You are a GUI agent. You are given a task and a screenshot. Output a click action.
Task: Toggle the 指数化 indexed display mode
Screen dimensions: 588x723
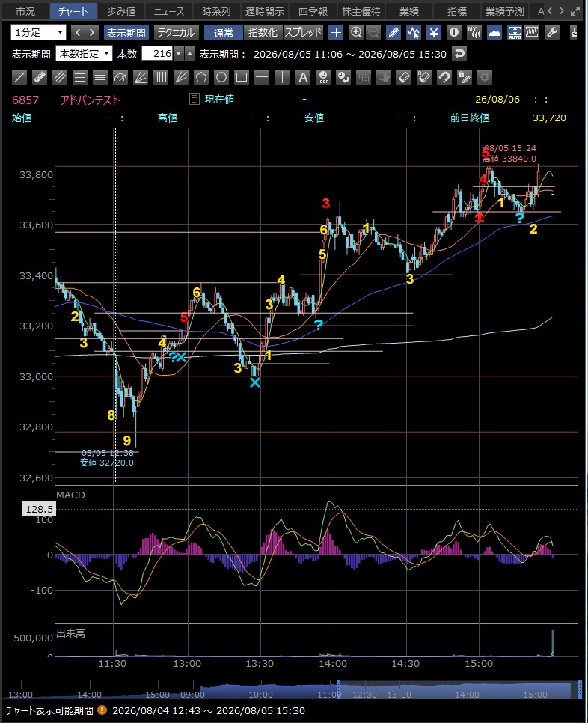263,32
